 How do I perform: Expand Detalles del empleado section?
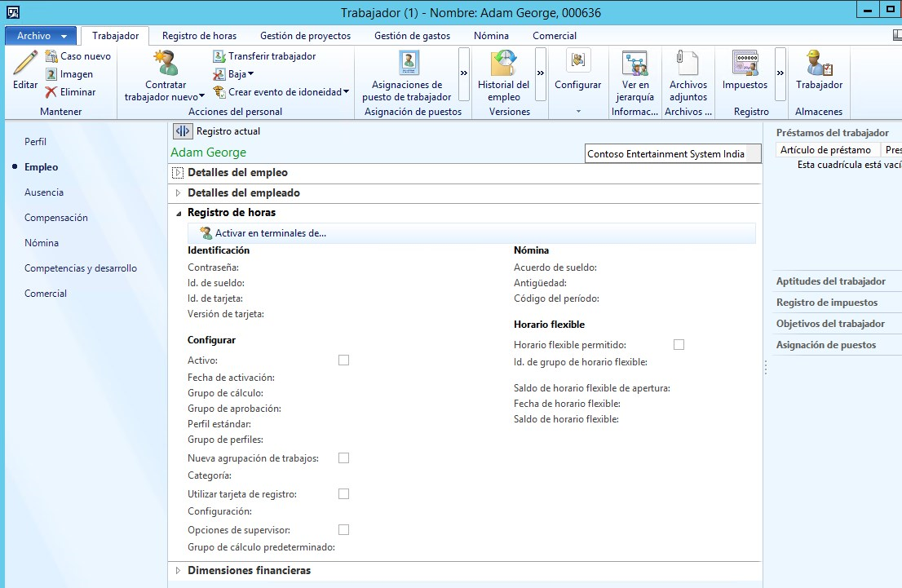(178, 192)
